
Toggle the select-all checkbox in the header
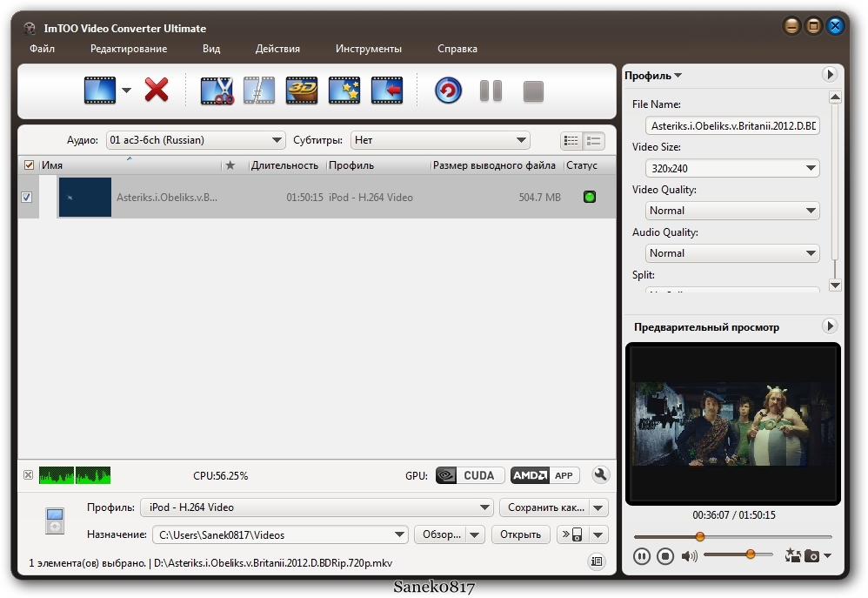tap(29, 165)
